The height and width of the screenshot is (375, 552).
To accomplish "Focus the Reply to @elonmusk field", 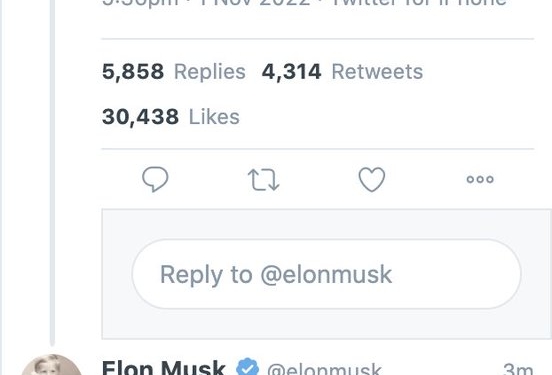I will (x=326, y=274).
